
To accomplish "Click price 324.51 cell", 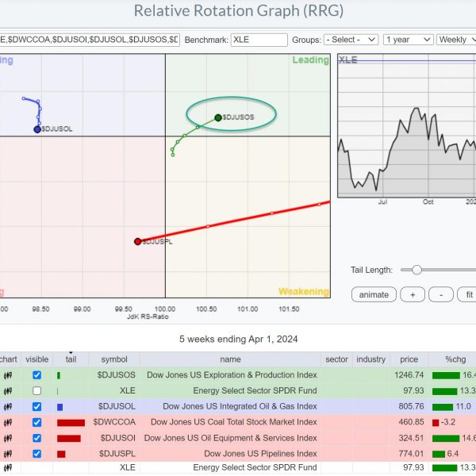I will pyautogui.click(x=411, y=438).
